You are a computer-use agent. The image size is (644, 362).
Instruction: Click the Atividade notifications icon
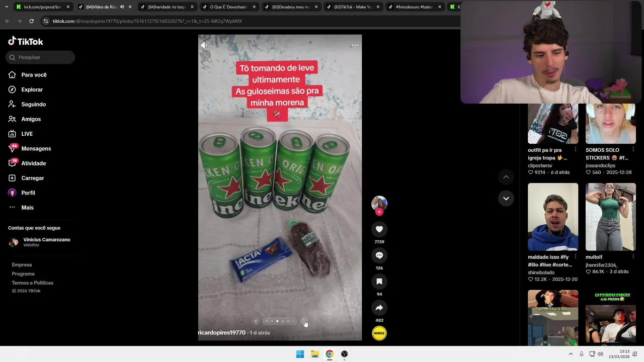(13, 163)
